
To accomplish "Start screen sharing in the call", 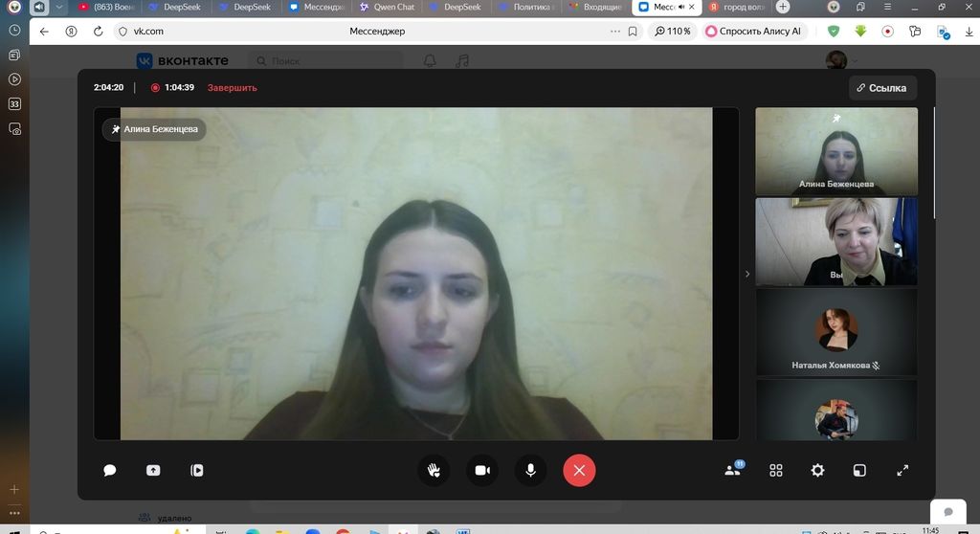I will (x=153, y=470).
